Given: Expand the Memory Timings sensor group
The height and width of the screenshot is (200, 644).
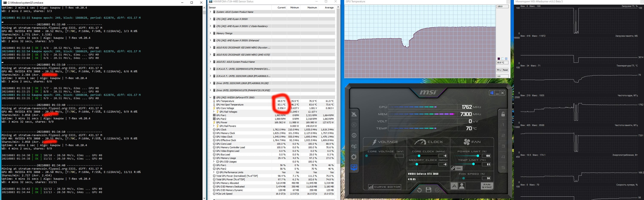Looking at the screenshot, I should coord(210,33).
